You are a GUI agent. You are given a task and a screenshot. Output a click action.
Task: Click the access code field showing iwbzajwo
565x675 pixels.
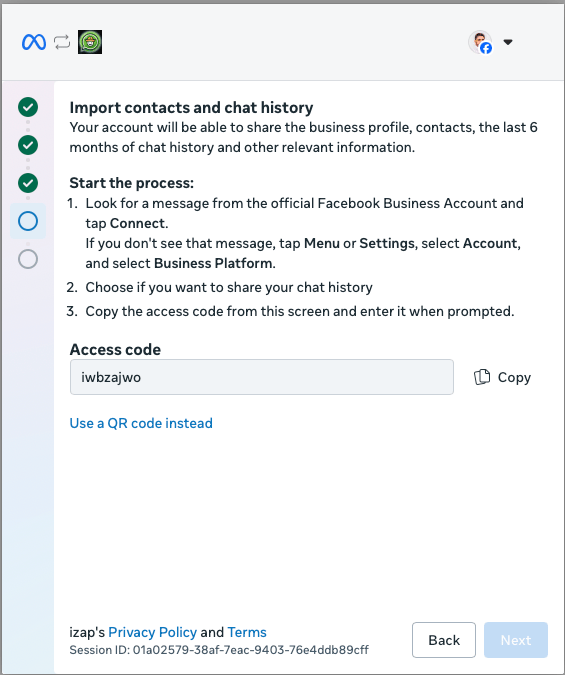coord(262,377)
